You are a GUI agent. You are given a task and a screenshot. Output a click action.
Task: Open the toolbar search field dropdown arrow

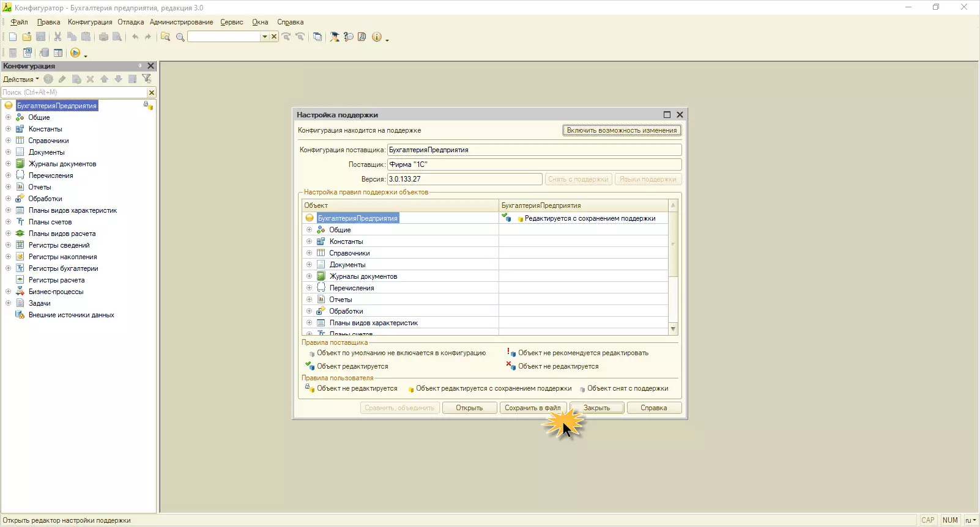pyautogui.click(x=265, y=37)
